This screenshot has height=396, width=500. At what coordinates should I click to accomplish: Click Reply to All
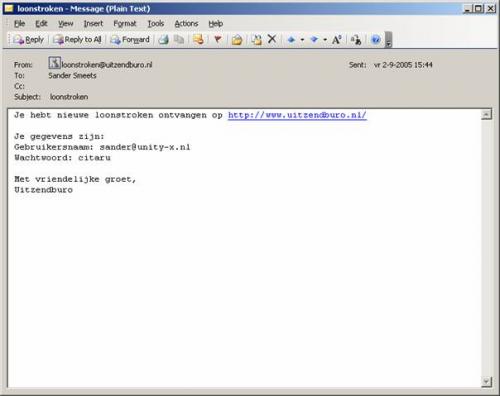point(77,40)
